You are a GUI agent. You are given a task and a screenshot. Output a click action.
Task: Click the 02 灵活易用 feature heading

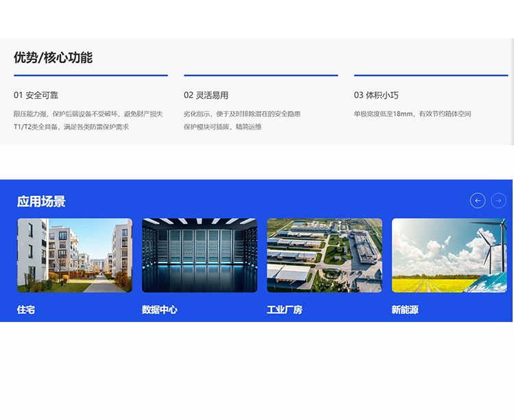tap(206, 95)
